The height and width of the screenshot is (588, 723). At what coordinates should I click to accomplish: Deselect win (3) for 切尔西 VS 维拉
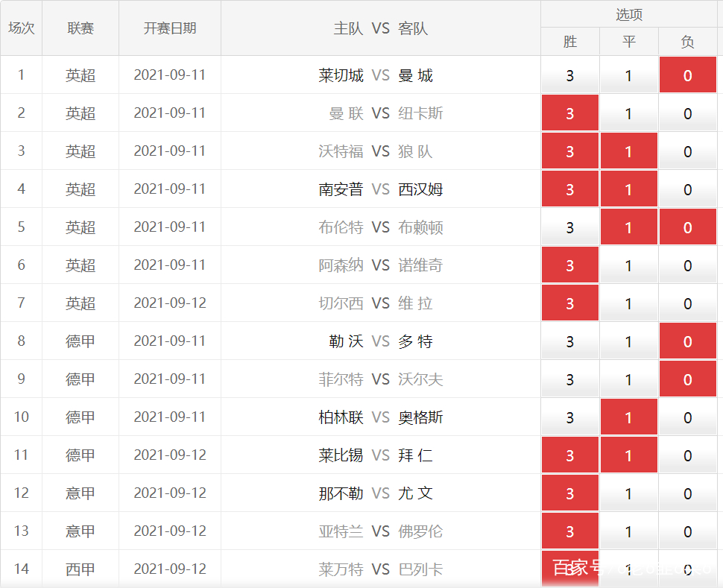[570, 303]
